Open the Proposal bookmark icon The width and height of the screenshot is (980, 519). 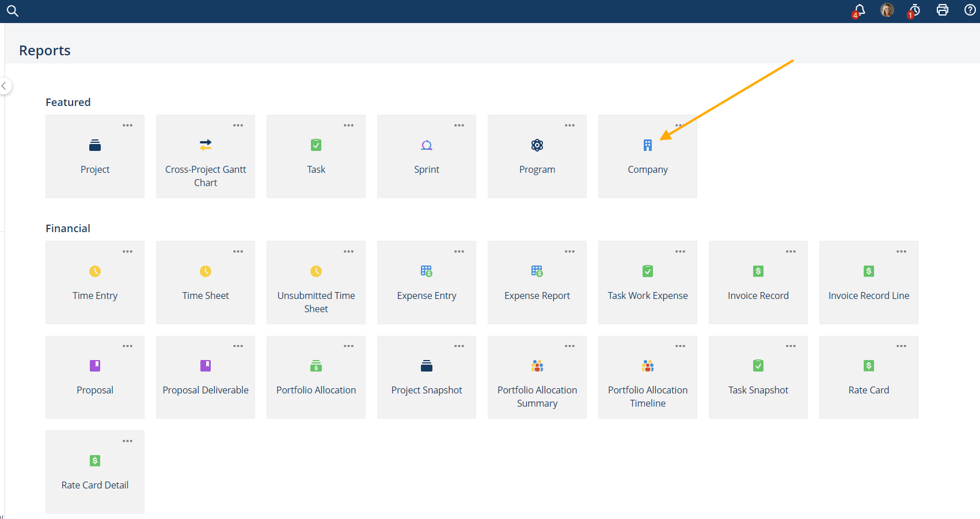pyautogui.click(x=95, y=366)
